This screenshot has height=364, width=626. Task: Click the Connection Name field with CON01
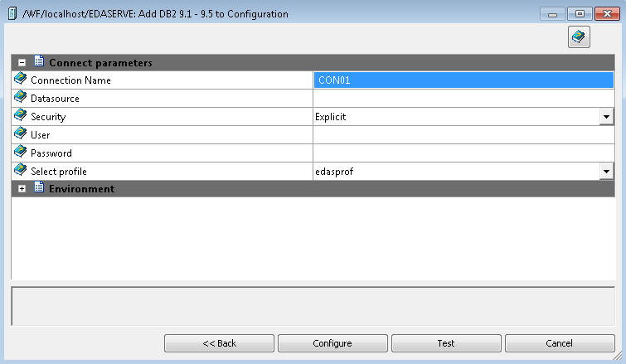[463, 80]
